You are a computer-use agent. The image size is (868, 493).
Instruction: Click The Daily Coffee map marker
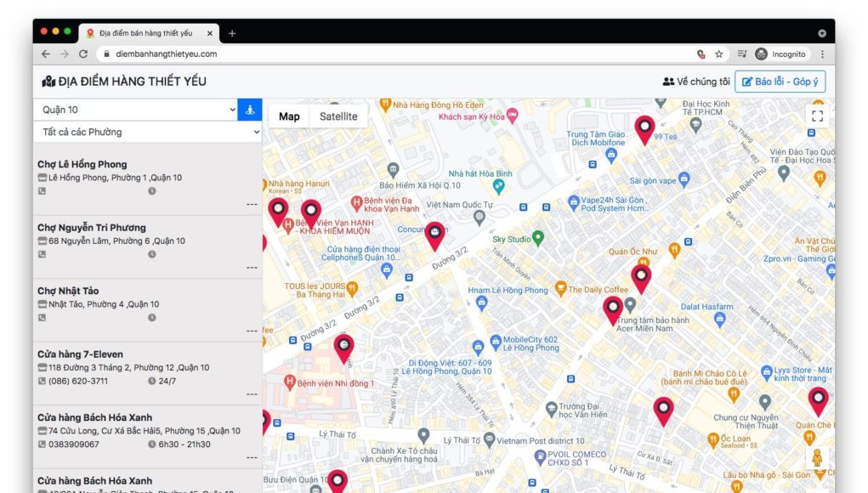561,288
